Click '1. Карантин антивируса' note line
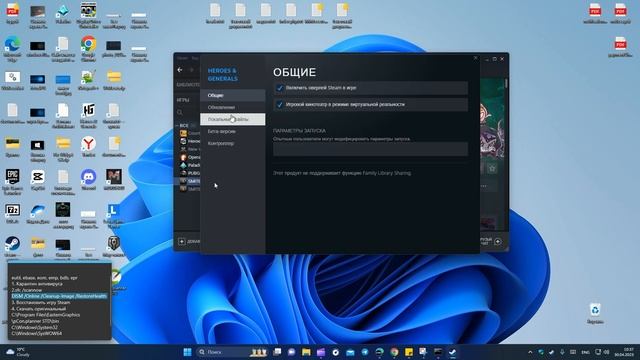Image resolution: width=640 pixels, height=360 pixels. [37, 284]
